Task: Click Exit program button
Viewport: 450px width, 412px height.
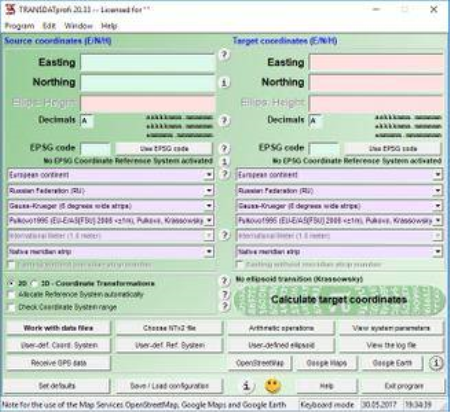Action: 403,386
